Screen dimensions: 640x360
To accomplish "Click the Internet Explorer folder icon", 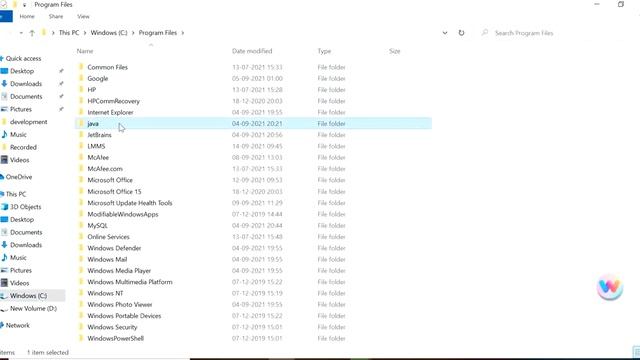I will [x=81, y=112].
